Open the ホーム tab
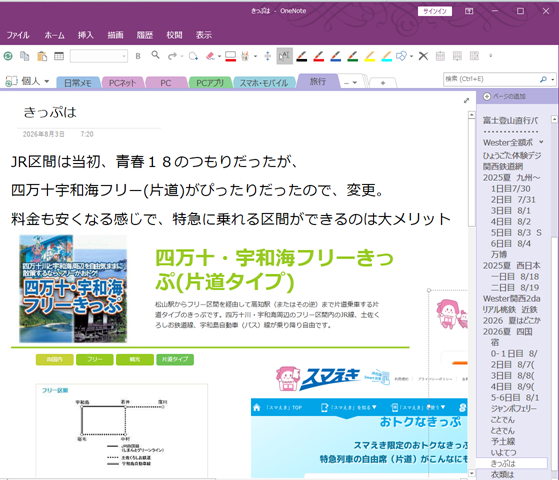The image size is (559, 480). coord(55,35)
